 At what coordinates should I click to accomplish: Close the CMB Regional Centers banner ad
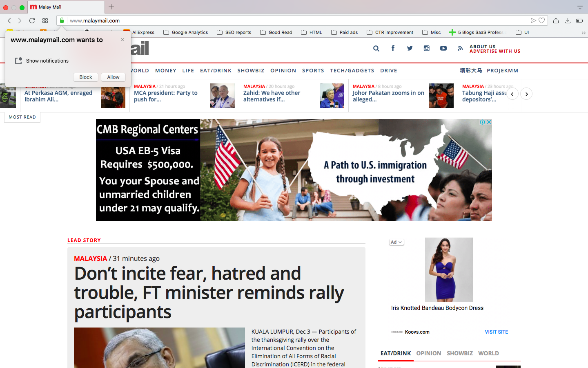(x=489, y=122)
